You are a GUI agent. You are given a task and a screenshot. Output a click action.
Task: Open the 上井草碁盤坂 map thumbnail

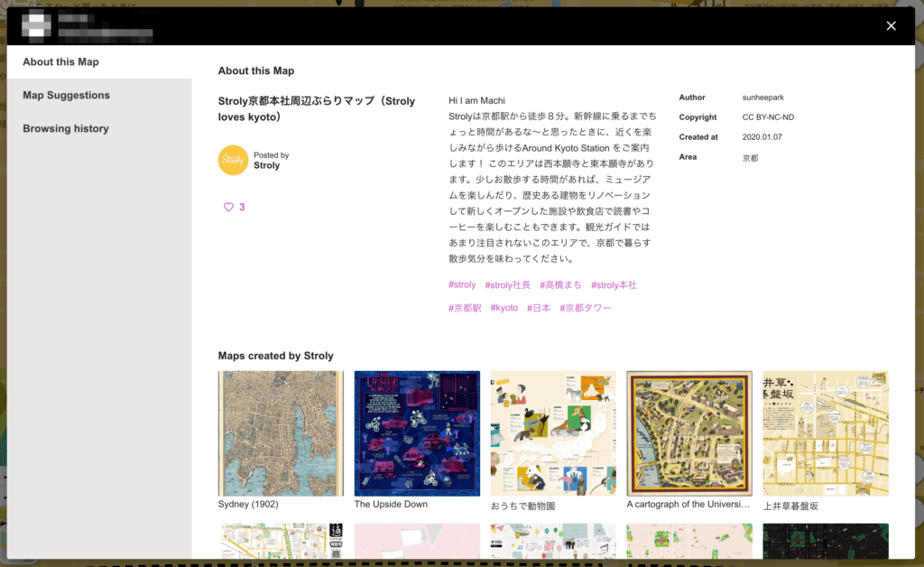point(826,433)
